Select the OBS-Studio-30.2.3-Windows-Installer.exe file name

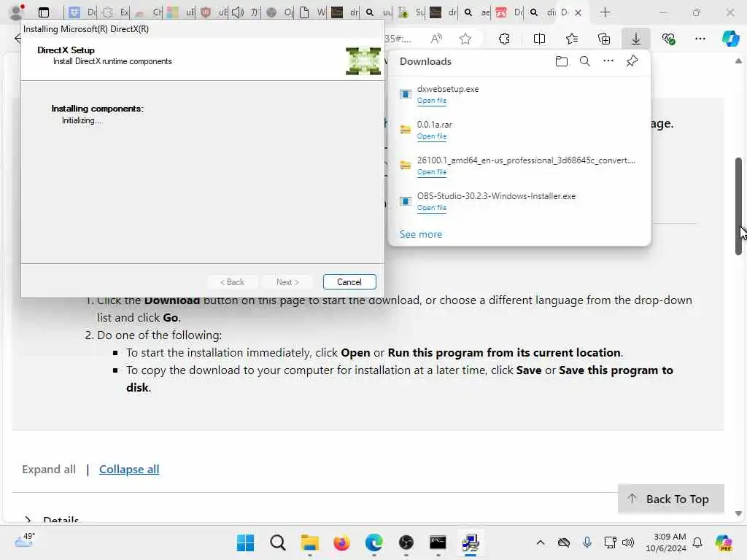point(496,196)
